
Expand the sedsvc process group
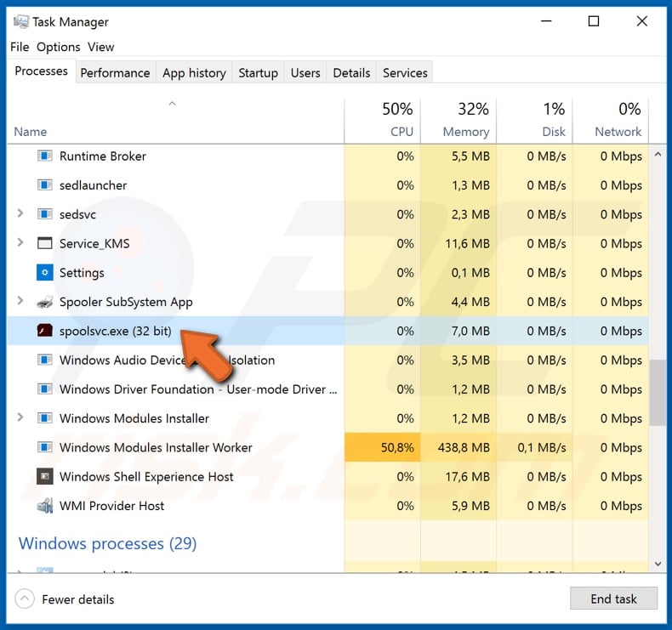(x=20, y=213)
